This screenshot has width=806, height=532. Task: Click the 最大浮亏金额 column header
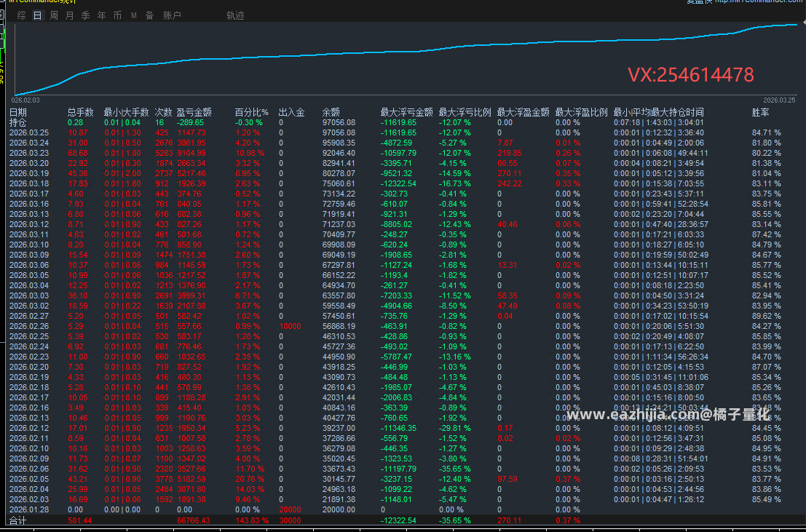click(406, 112)
